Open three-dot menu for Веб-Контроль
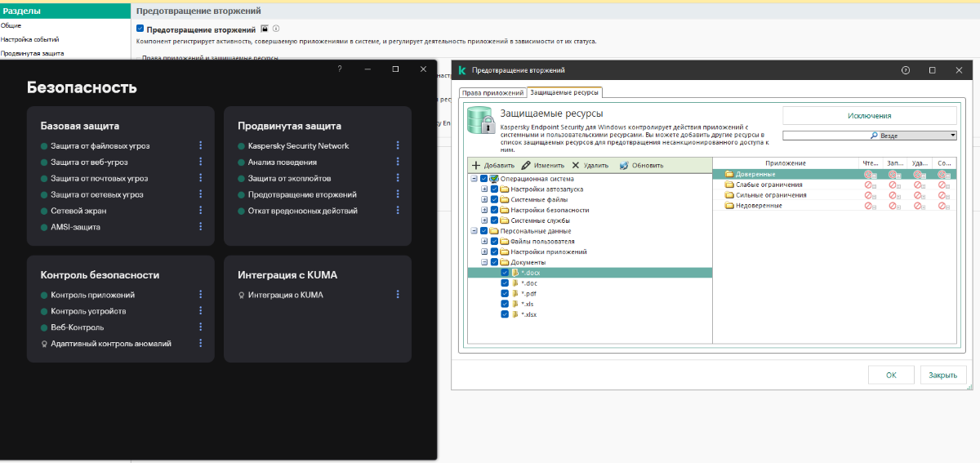The width and height of the screenshot is (980, 463). click(x=200, y=327)
